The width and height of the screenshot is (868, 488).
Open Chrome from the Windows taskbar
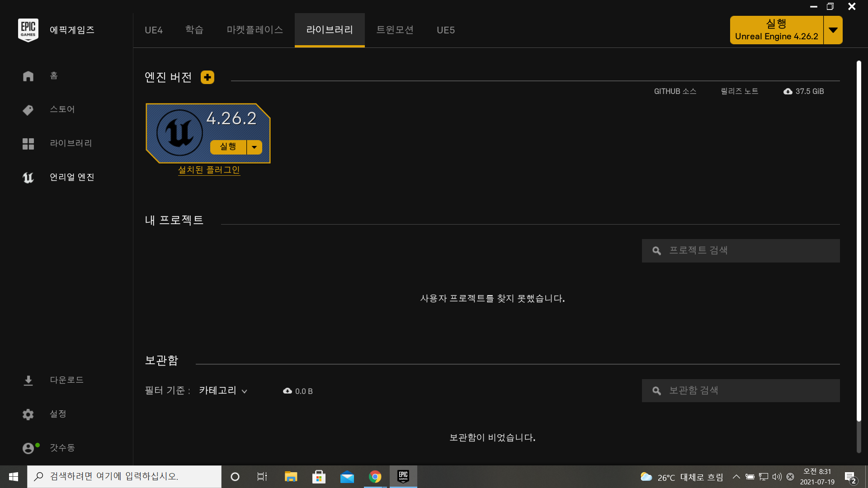pyautogui.click(x=375, y=477)
